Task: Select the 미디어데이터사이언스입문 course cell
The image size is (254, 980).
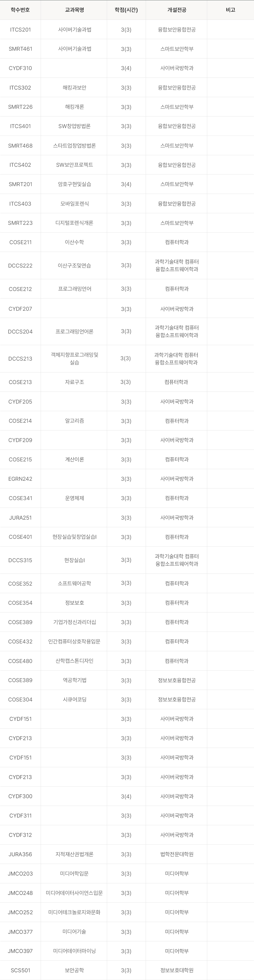Action: [x=74, y=893]
